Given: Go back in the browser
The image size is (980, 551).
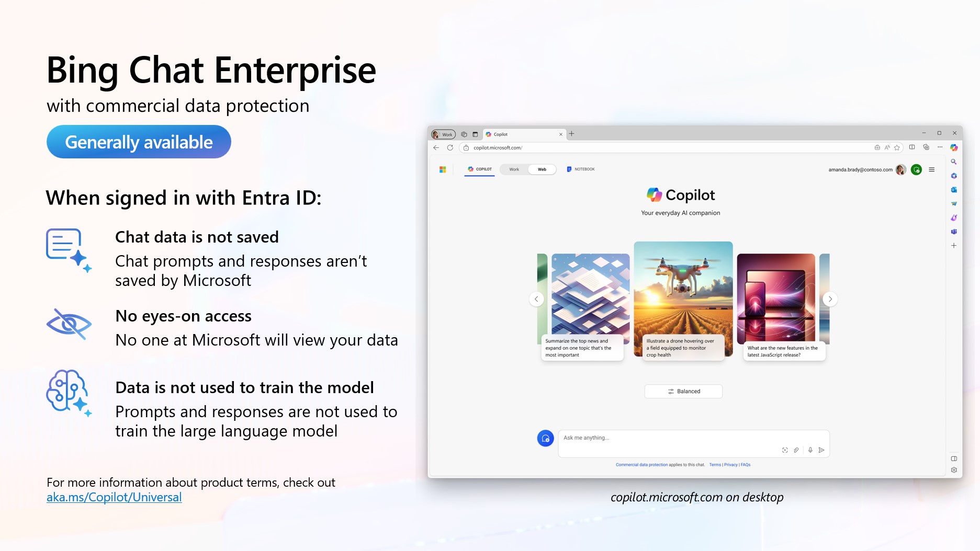Looking at the screenshot, I should (436, 147).
